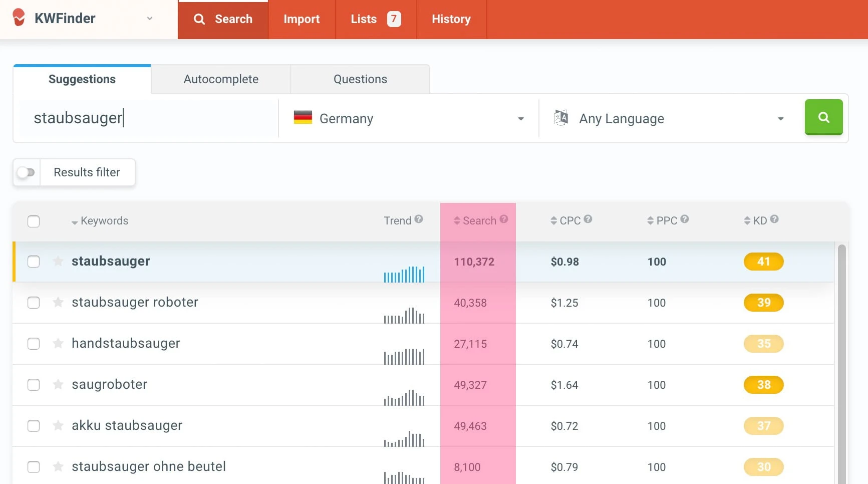Click the green search magnifier button

(823, 117)
